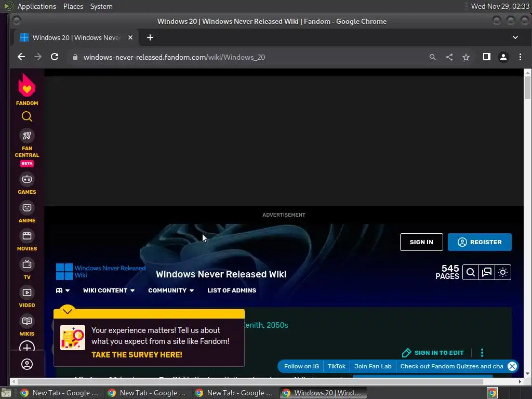Switch to the second New Tab taskbar window
This screenshot has height=399, width=532.
coord(147,393)
